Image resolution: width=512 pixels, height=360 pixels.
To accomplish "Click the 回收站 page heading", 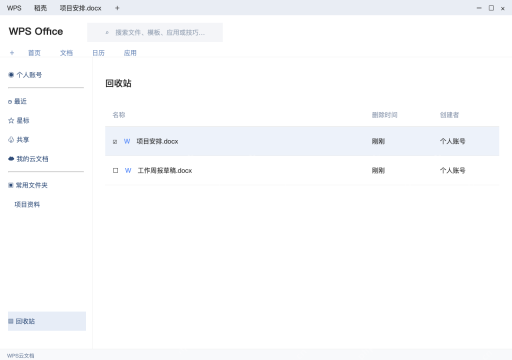I will pyautogui.click(x=118, y=83).
